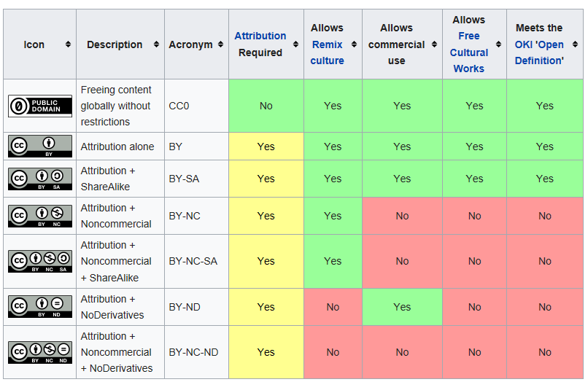The height and width of the screenshot is (382, 588).
Task: Click the CC BY-SA license badge icon
Action: [40, 179]
